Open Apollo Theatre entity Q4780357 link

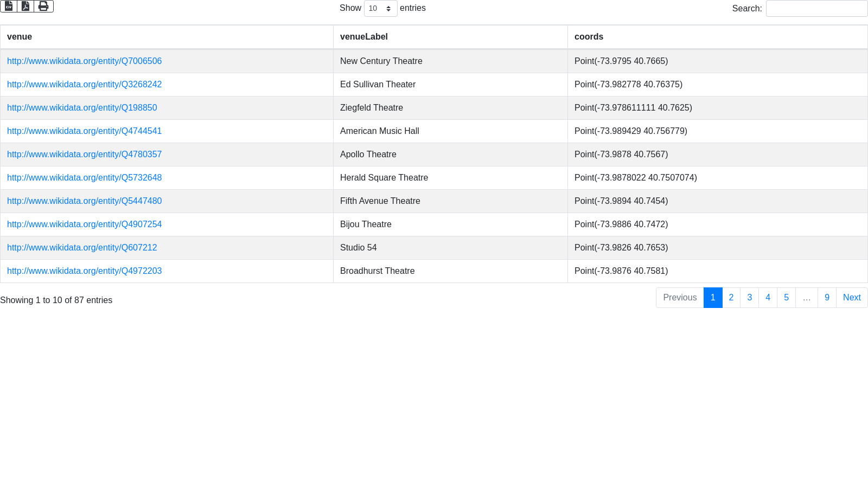(84, 155)
